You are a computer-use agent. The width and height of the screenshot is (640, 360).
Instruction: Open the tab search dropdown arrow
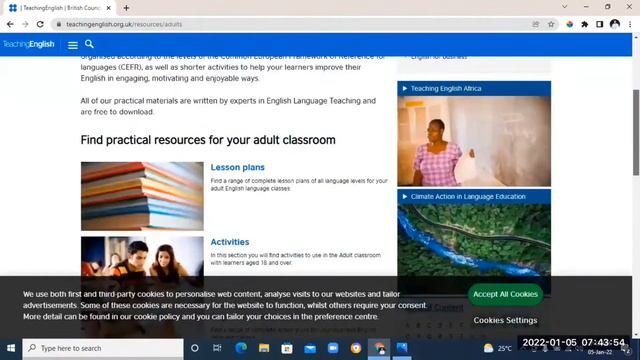564,7
